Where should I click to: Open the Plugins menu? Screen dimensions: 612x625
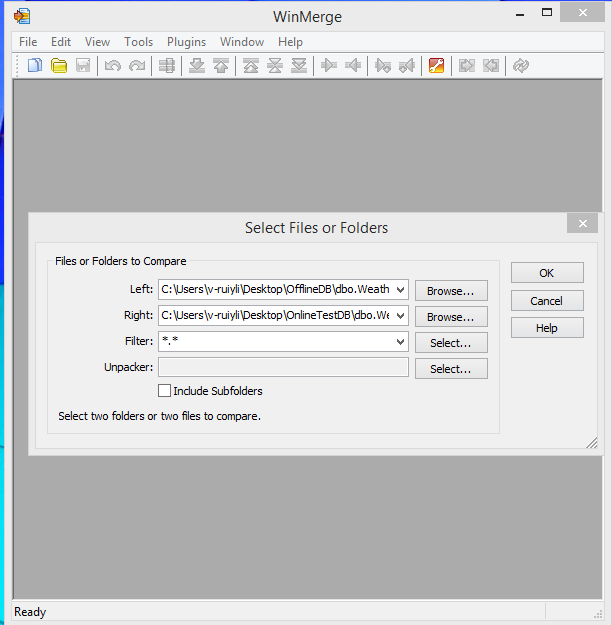(x=187, y=42)
